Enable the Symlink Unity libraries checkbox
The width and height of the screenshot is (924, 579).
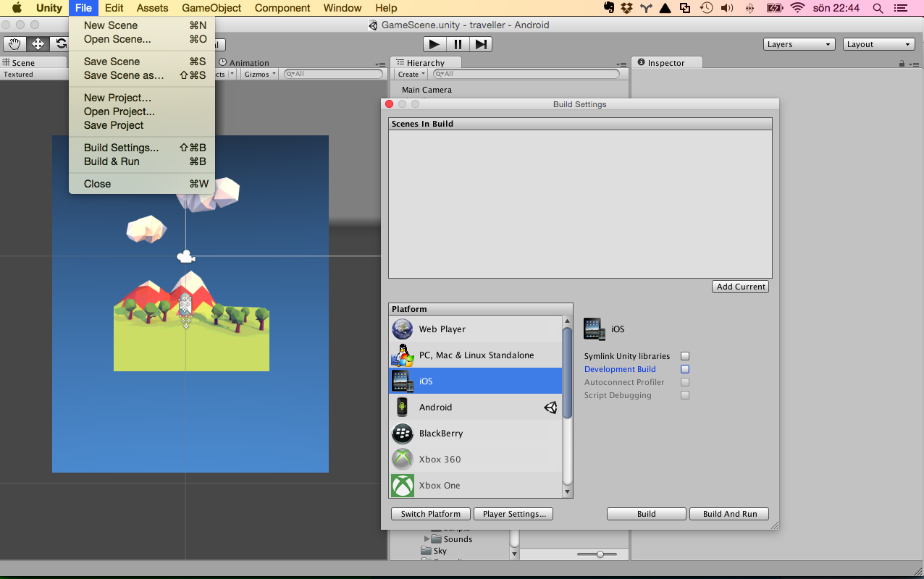pyautogui.click(x=685, y=356)
